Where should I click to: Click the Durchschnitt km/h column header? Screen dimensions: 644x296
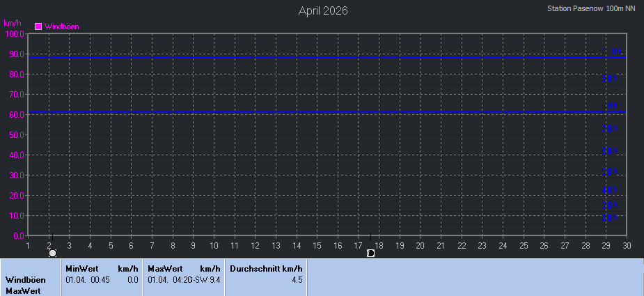coord(266,268)
